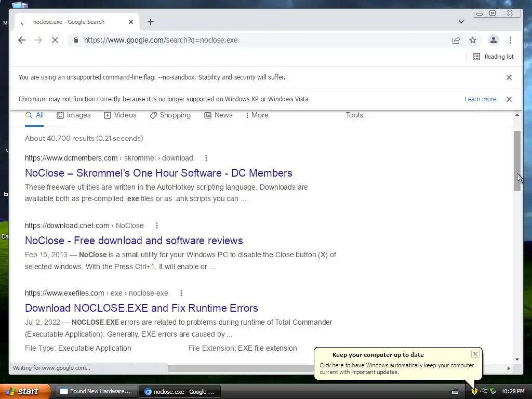532x399 pixels.
Task: Switch to Images results
Action: point(74,115)
